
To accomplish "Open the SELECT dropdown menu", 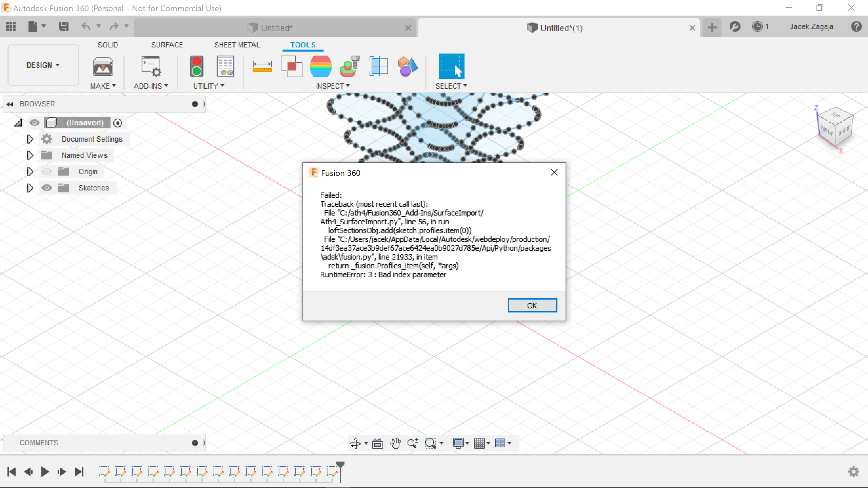I will (x=451, y=86).
